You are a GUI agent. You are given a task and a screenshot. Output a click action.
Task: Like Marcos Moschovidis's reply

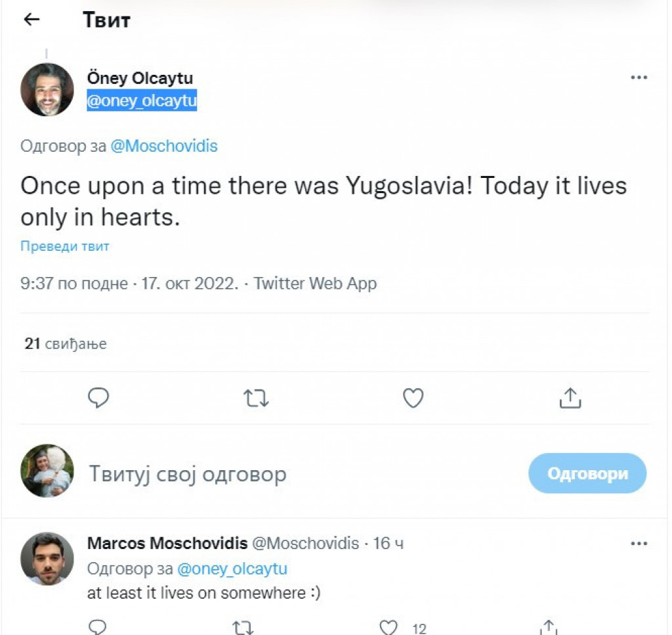(390, 627)
